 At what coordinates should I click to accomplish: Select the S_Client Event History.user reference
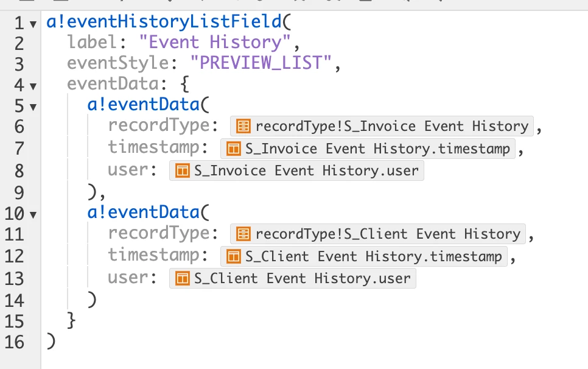293,279
